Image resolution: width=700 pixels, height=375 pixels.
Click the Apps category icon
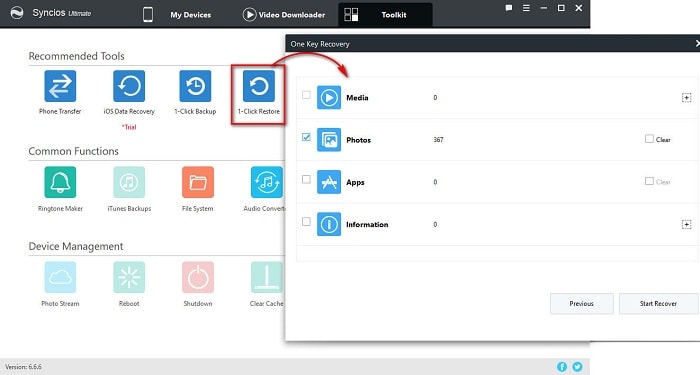point(329,182)
